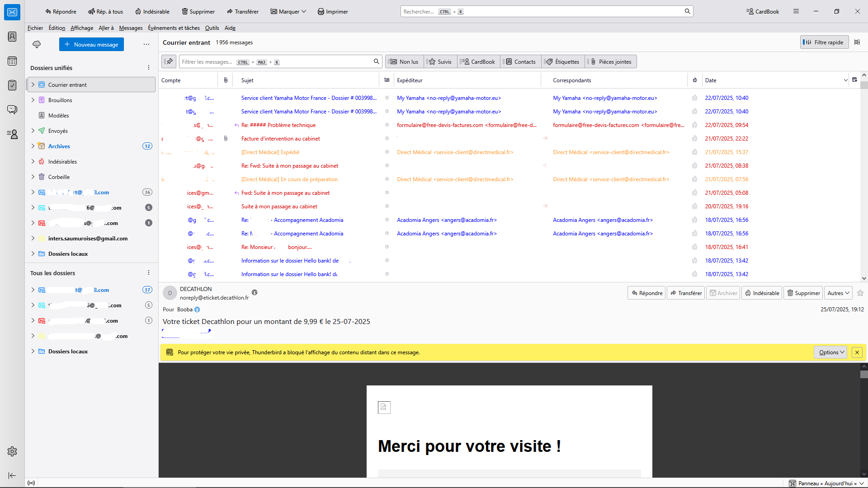Open the Marquer dropdown

point(288,11)
